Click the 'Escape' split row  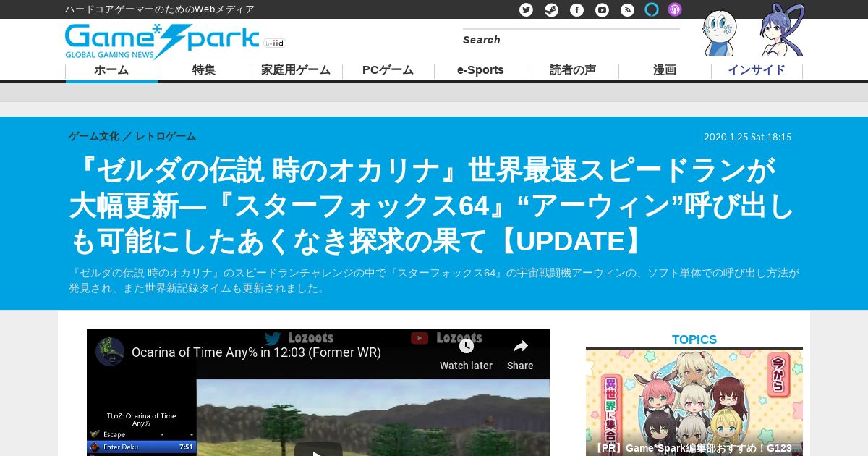point(142,434)
